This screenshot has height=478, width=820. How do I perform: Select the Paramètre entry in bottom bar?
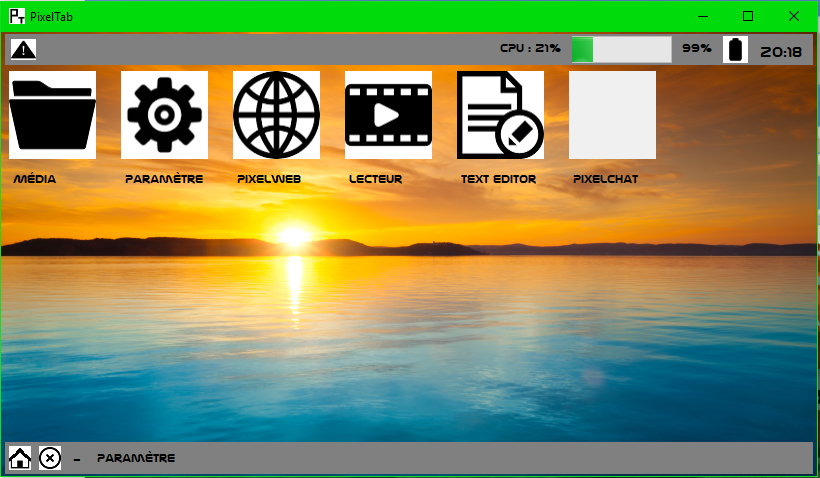(x=136, y=458)
